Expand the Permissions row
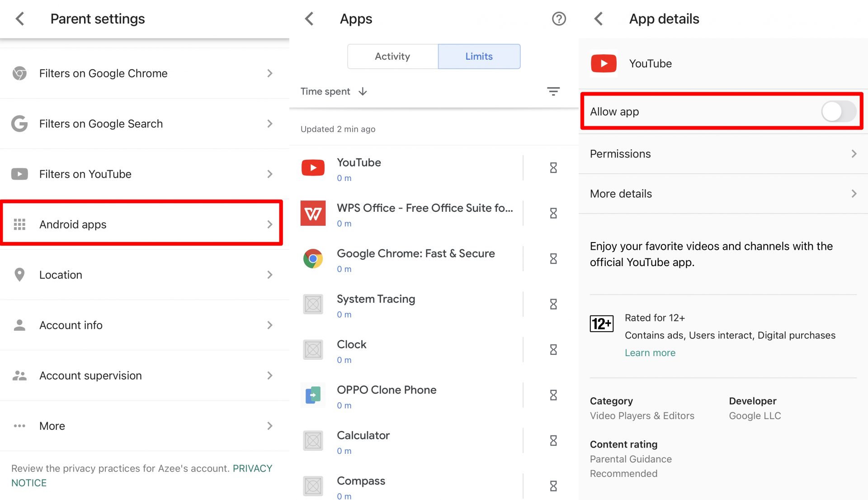Image resolution: width=868 pixels, height=500 pixels. tap(722, 154)
